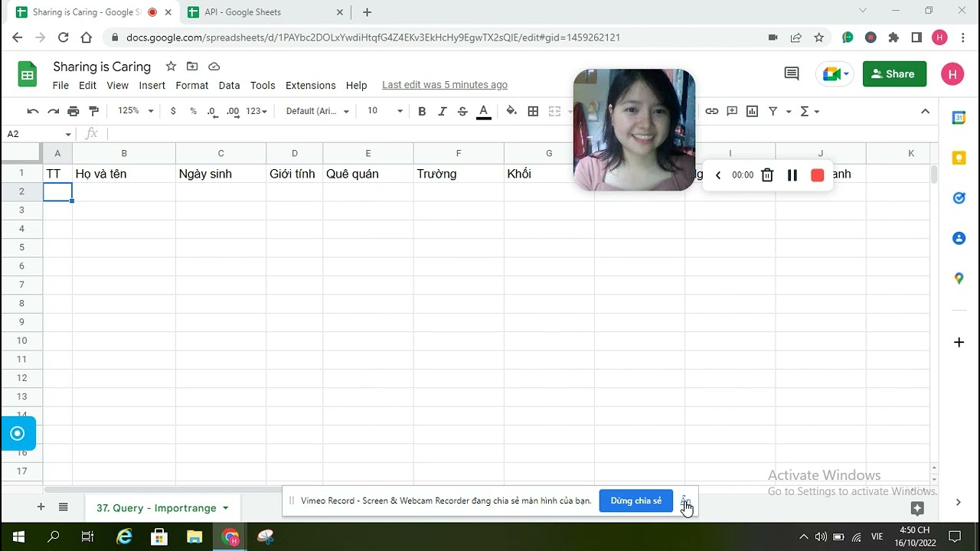The image size is (980, 551).
Task: Open Maps in the side panel
Action: point(959,279)
